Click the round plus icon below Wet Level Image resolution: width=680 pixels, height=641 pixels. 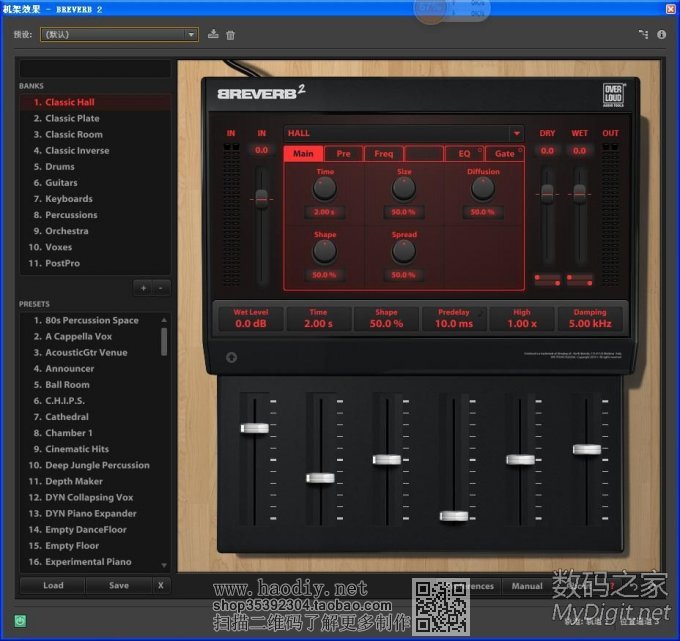(x=232, y=358)
